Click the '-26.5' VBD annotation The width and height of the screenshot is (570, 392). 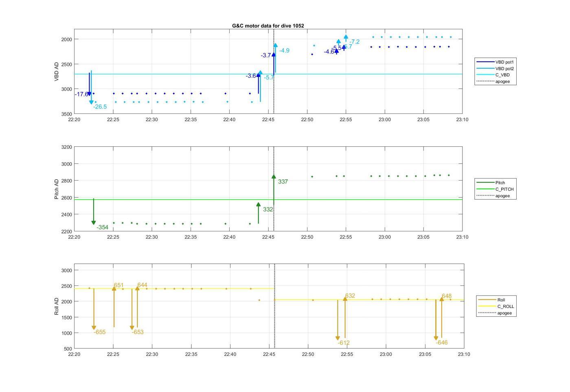[x=100, y=107]
